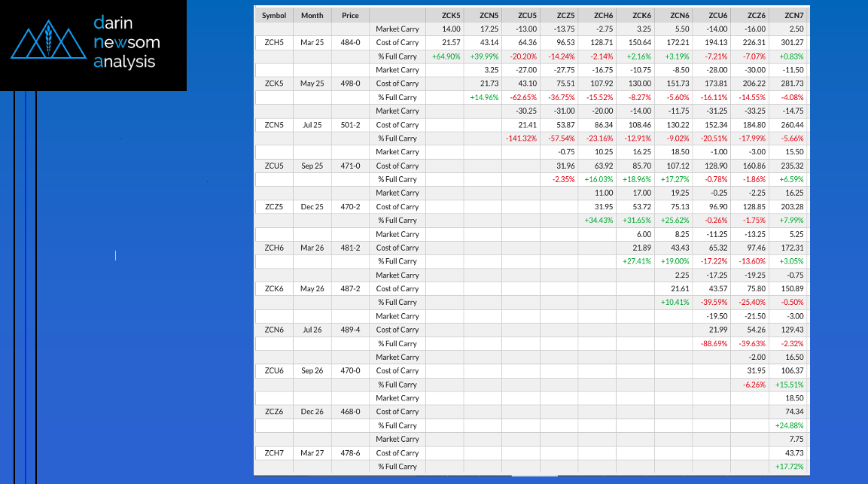
Task: Click the 484-0 price cell
Action: 351,42
